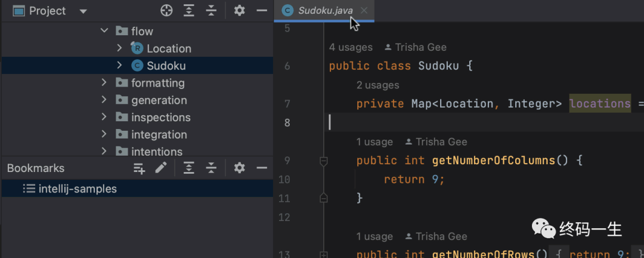Select Location in project tree
This screenshot has height=258, width=644.
coord(169,48)
